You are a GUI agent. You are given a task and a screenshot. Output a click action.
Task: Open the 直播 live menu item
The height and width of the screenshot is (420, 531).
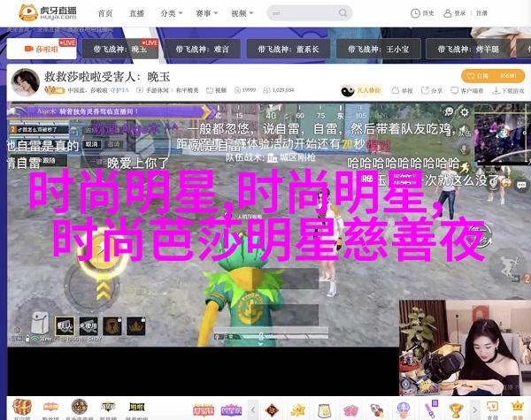pyautogui.click(x=136, y=13)
